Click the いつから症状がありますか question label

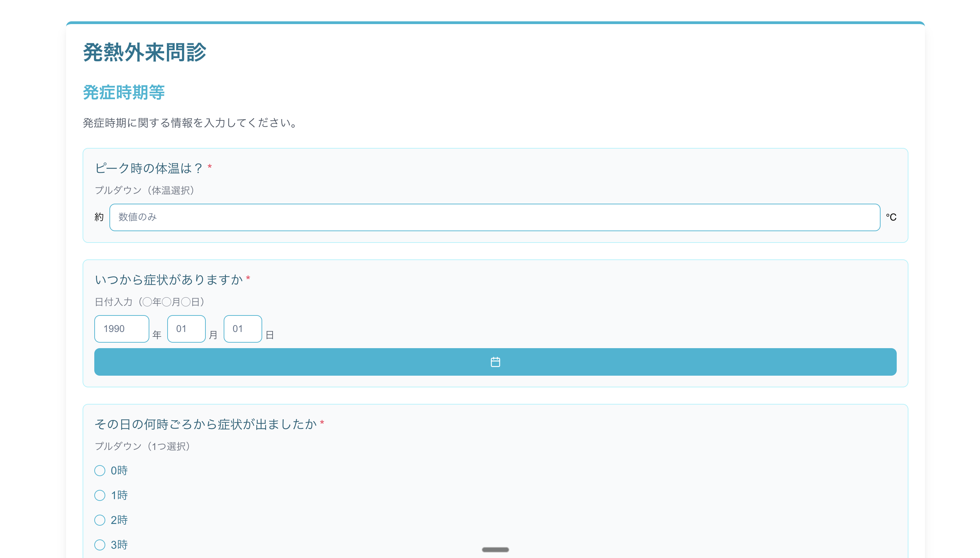coord(169,279)
